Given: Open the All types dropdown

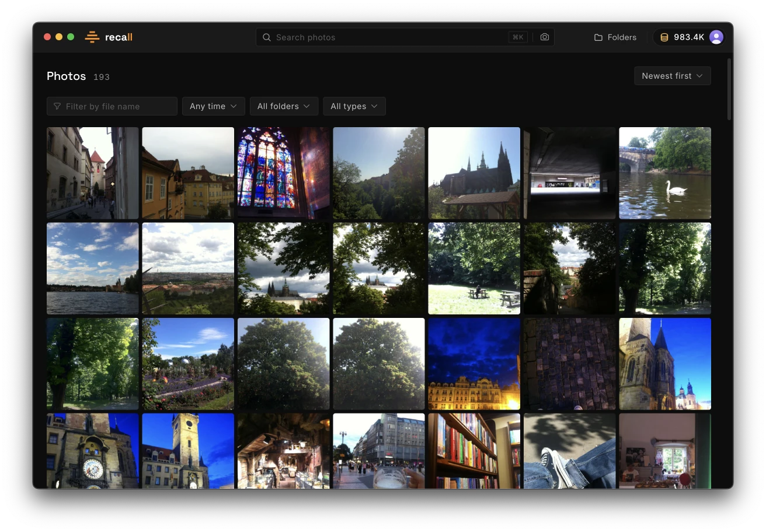Looking at the screenshot, I should (354, 106).
